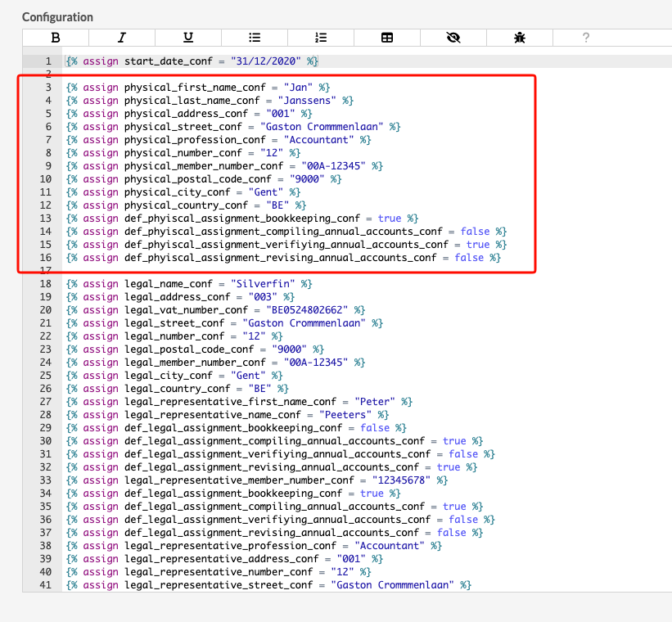Click physical_city_conf "Gent" value
The image size is (672, 622).
tap(266, 192)
